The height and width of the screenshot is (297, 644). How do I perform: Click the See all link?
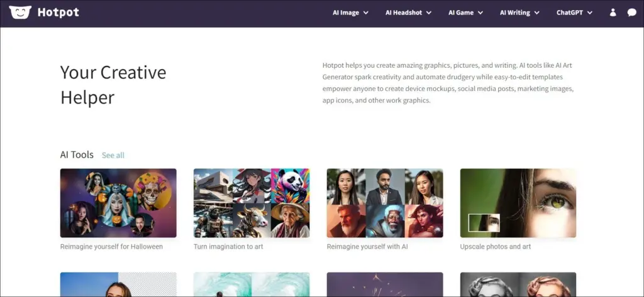coord(113,155)
